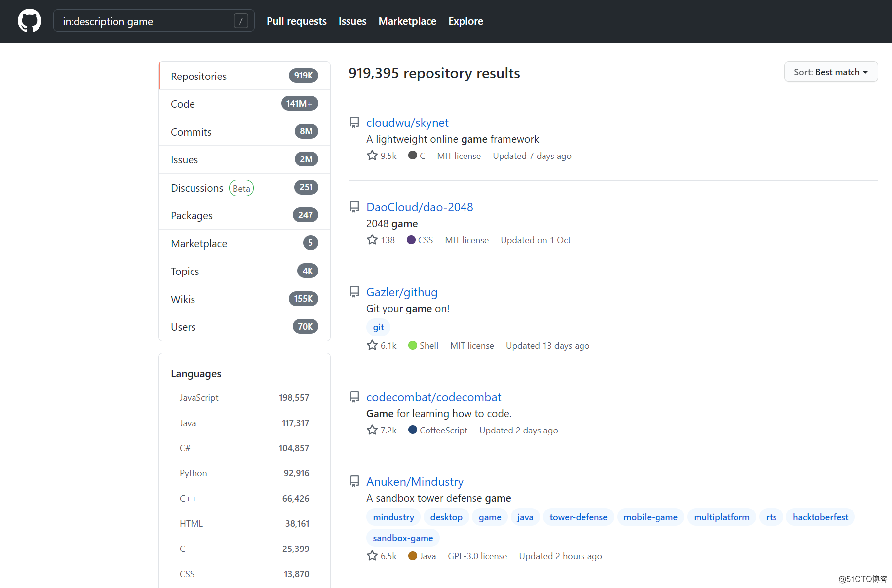Focus the search field containing in:description game
Screen dimensions: 892x588
pos(154,21)
